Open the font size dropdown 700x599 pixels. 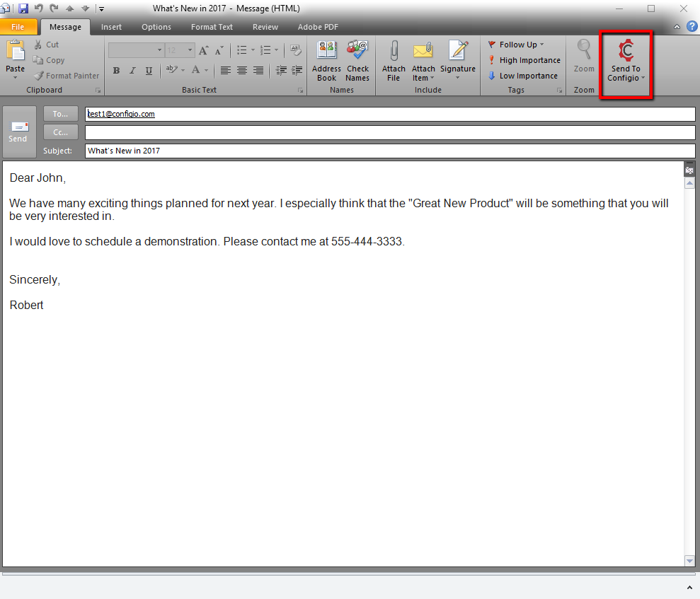coord(190,50)
